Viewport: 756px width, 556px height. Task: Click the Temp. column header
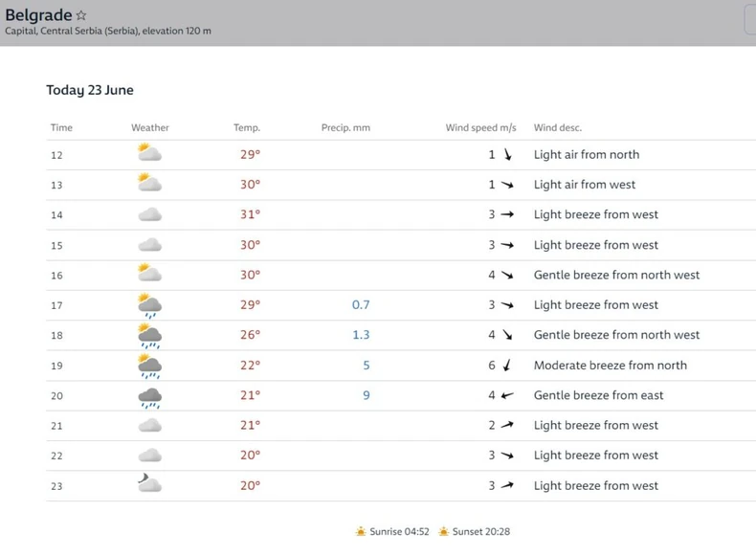coord(247,127)
